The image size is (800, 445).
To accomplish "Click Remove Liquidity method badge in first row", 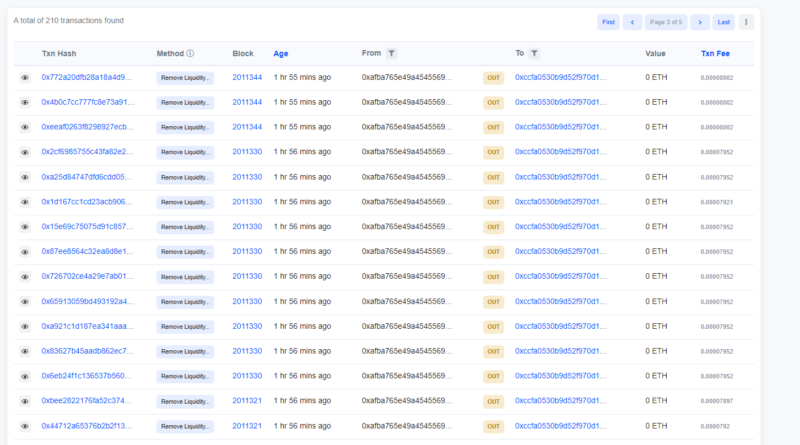I will (x=185, y=77).
